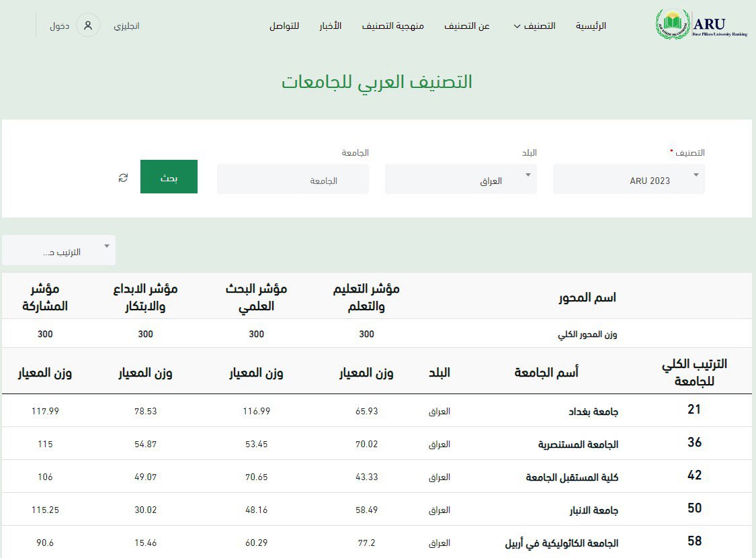This screenshot has width=756, height=558.
Task: Expand the الترتيب sort dropdown
Action: coord(59,250)
